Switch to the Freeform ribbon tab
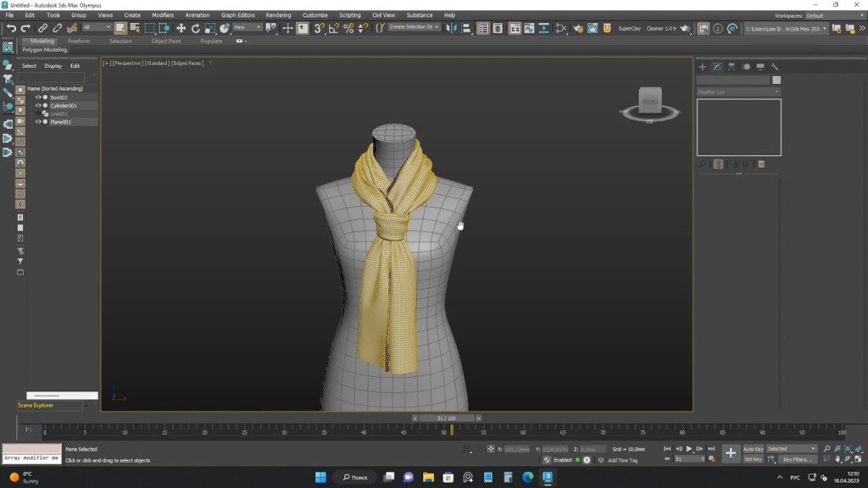This screenshot has width=868, height=488. tap(81, 40)
